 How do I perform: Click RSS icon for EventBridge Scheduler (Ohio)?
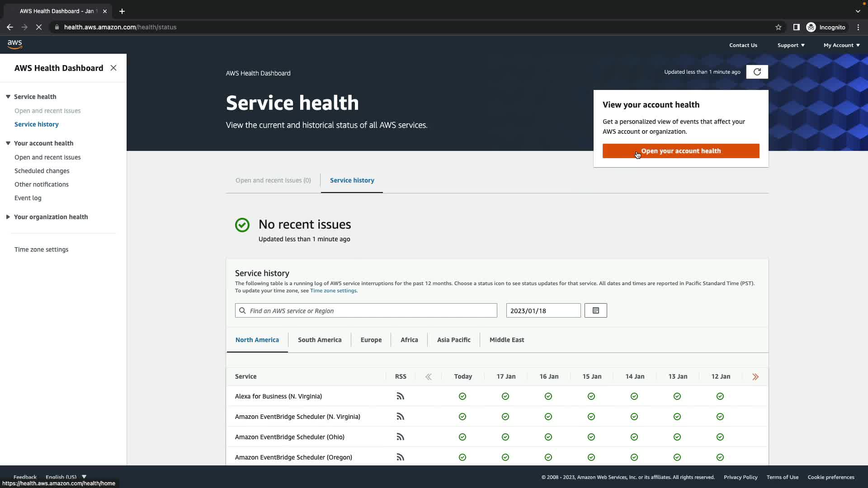click(400, 437)
